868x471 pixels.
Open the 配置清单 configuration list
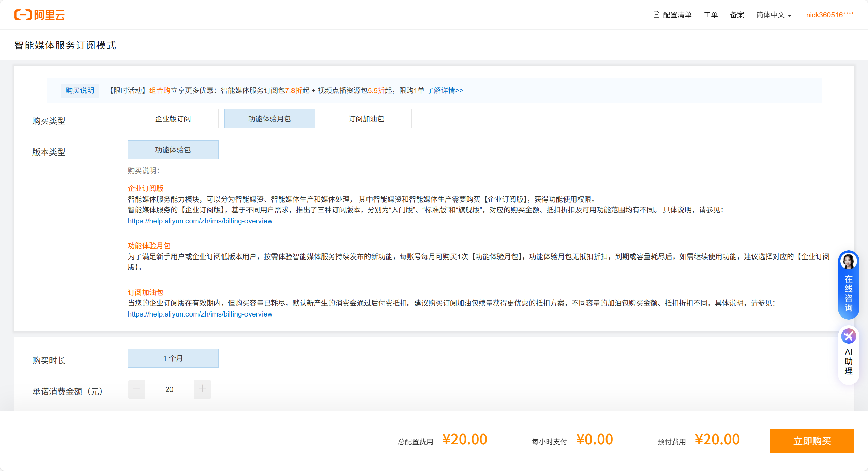672,15
